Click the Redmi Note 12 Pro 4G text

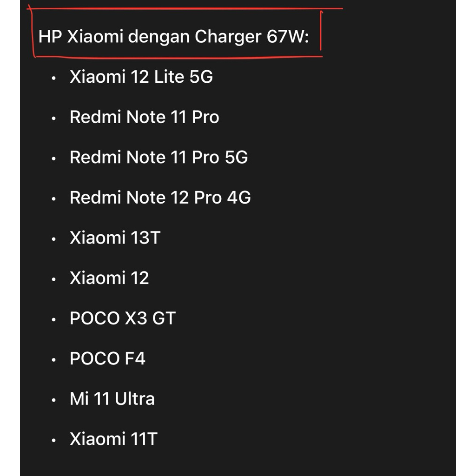point(160,198)
